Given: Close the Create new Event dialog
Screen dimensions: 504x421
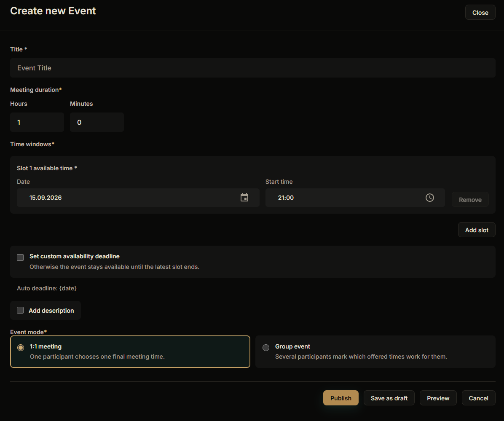Looking at the screenshot, I should 480,12.
